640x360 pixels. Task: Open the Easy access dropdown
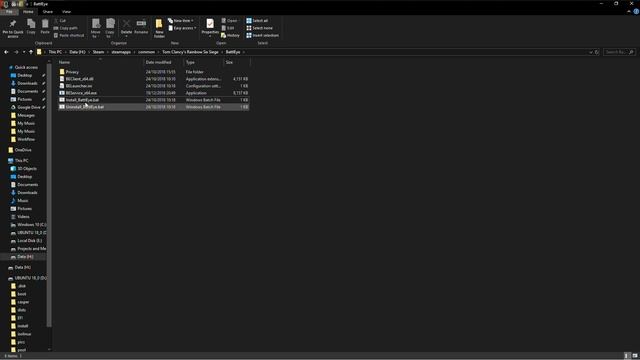point(182,28)
